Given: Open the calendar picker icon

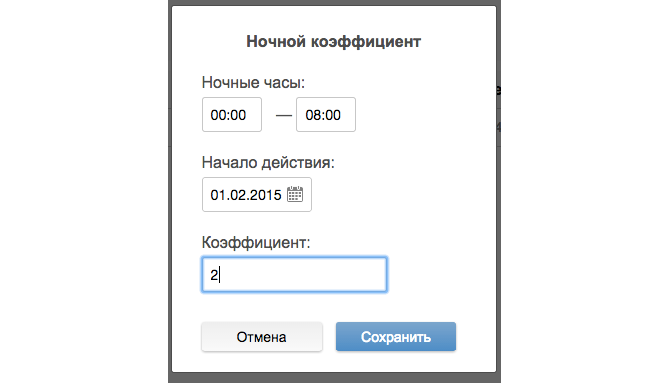Looking at the screenshot, I should [x=295, y=194].
